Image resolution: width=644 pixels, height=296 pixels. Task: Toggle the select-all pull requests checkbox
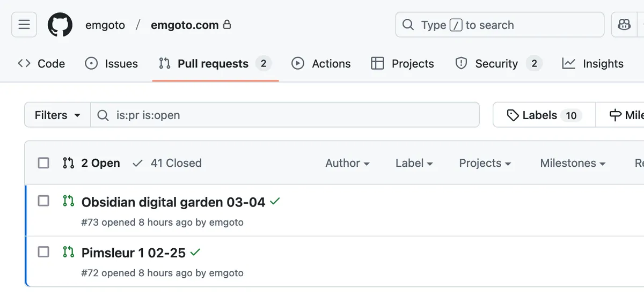click(x=43, y=163)
